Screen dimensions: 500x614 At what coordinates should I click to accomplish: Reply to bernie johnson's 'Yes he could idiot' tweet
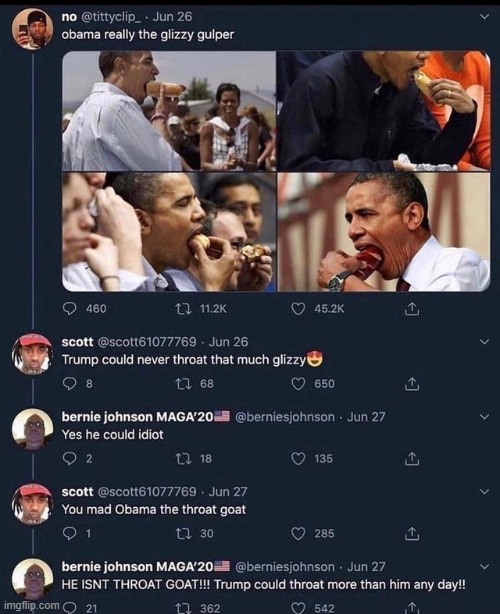coord(70,459)
